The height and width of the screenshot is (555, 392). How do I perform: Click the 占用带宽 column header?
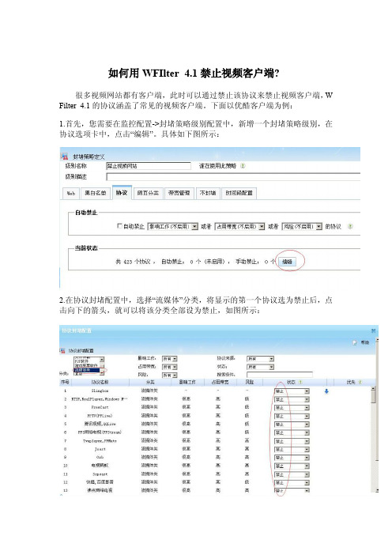tap(220, 383)
